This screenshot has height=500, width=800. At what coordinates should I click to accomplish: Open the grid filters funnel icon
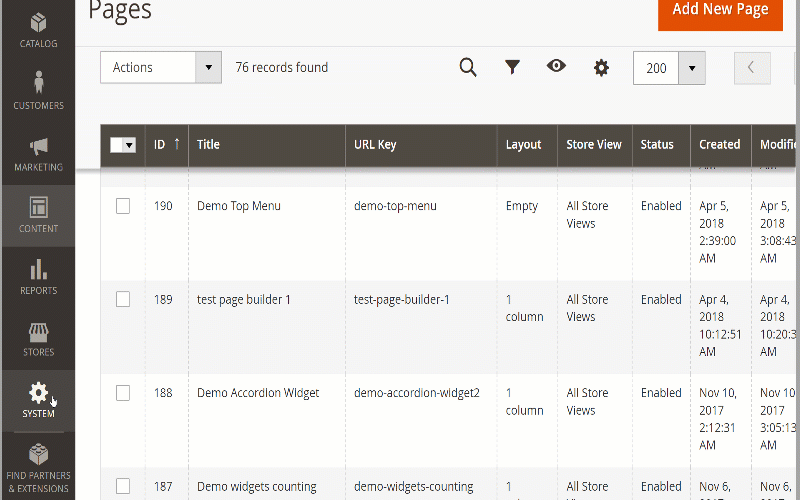click(512, 67)
